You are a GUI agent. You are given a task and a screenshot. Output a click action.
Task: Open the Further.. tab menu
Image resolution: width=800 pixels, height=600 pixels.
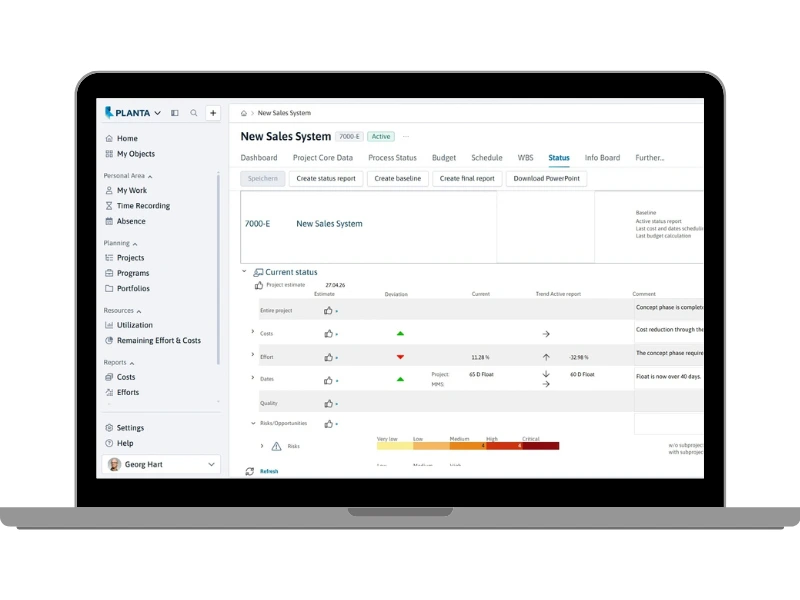649,158
